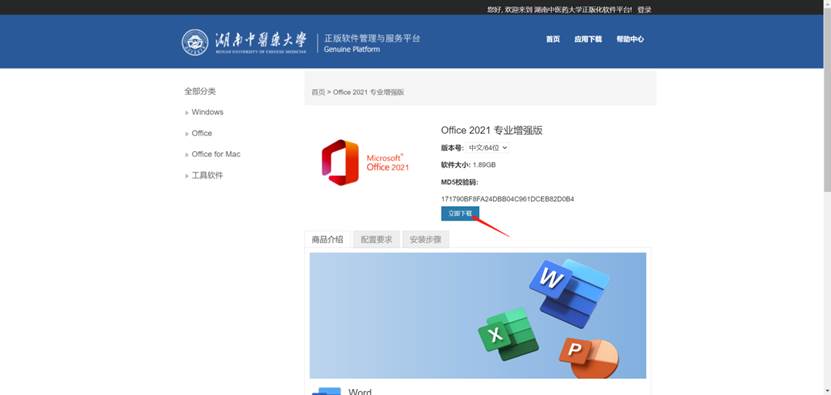The height and width of the screenshot is (395, 831).
Task: Click 首页 in the breadcrumb
Action: (318, 92)
